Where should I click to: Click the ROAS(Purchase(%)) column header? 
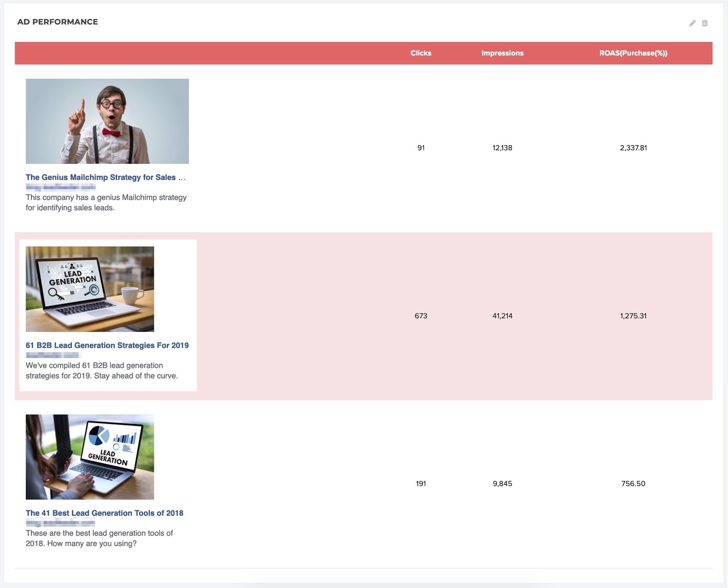click(633, 53)
